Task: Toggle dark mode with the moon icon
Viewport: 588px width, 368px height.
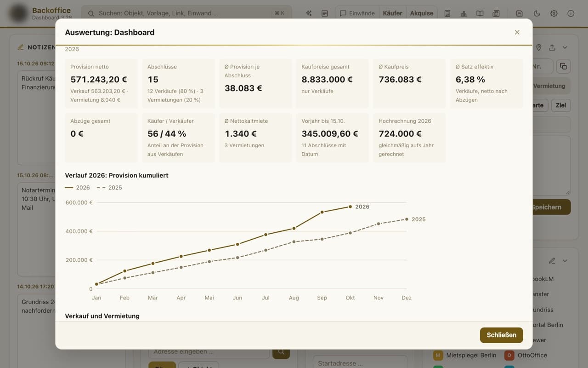Action: point(537,13)
